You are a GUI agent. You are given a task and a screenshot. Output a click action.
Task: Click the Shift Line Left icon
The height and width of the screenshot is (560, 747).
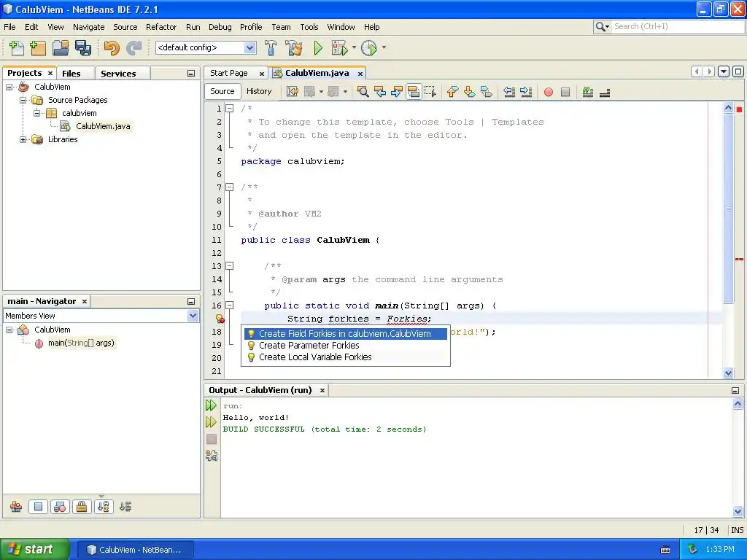(x=509, y=92)
